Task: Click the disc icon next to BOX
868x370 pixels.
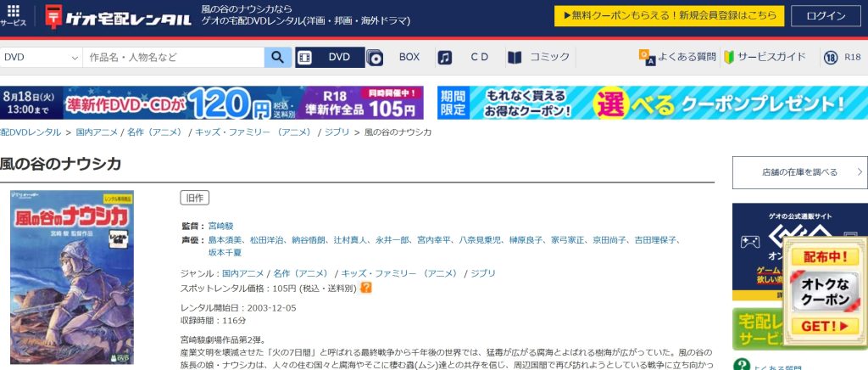Action: click(375, 57)
